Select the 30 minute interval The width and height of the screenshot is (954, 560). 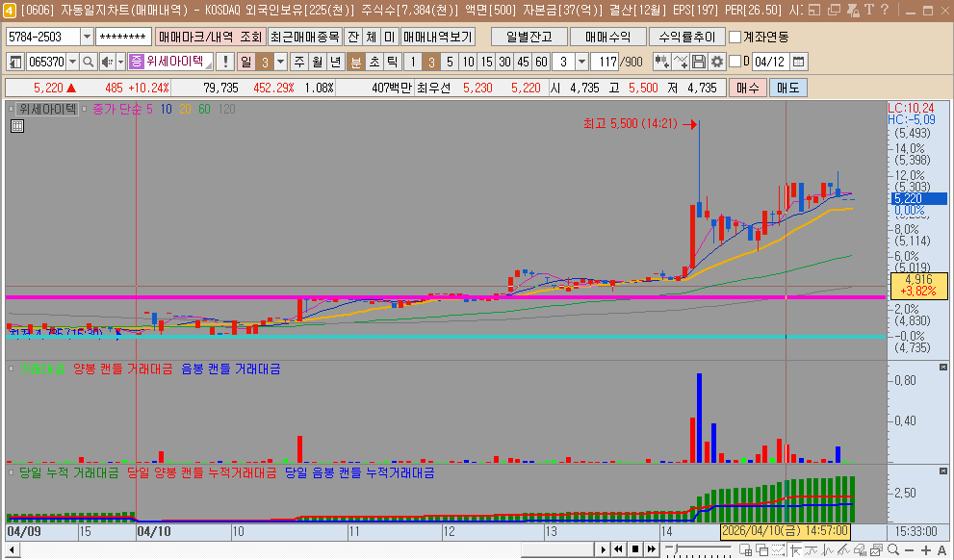click(x=505, y=62)
